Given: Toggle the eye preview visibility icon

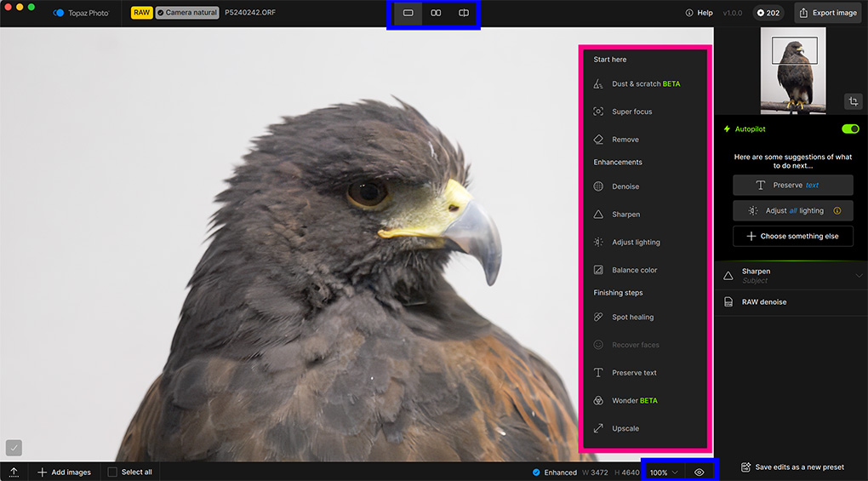Looking at the screenshot, I should click(700, 472).
